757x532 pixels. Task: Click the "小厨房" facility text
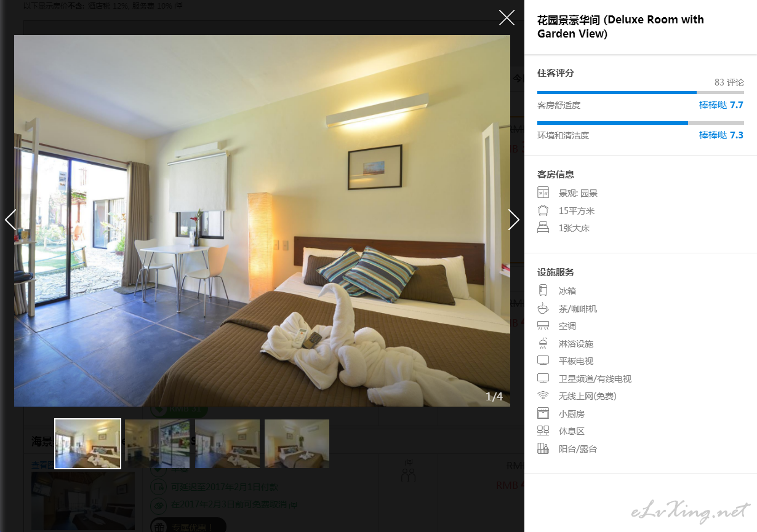tap(572, 414)
